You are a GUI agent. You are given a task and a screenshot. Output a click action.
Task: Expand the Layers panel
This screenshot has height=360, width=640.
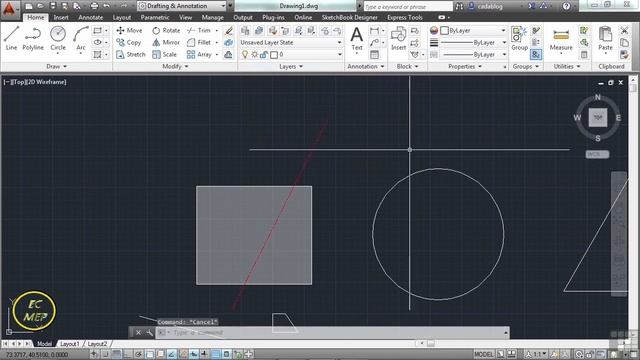pos(291,66)
